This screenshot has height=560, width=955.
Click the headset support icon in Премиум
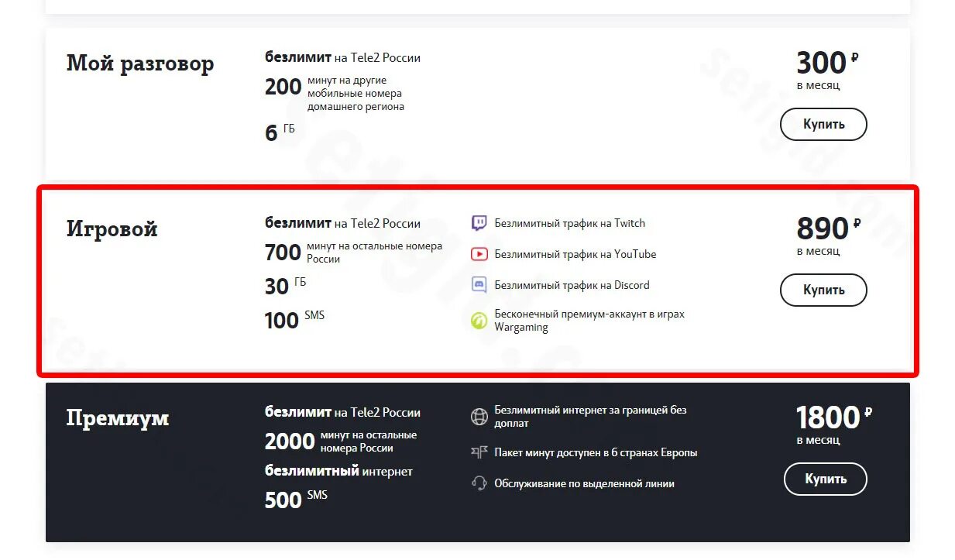pos(479,483)
